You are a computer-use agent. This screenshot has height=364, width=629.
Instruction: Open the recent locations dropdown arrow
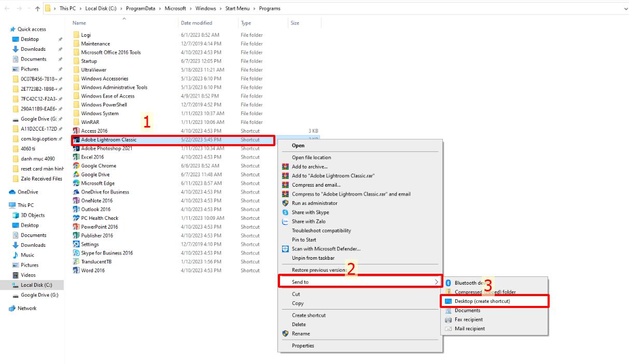[x=29, y=9]
